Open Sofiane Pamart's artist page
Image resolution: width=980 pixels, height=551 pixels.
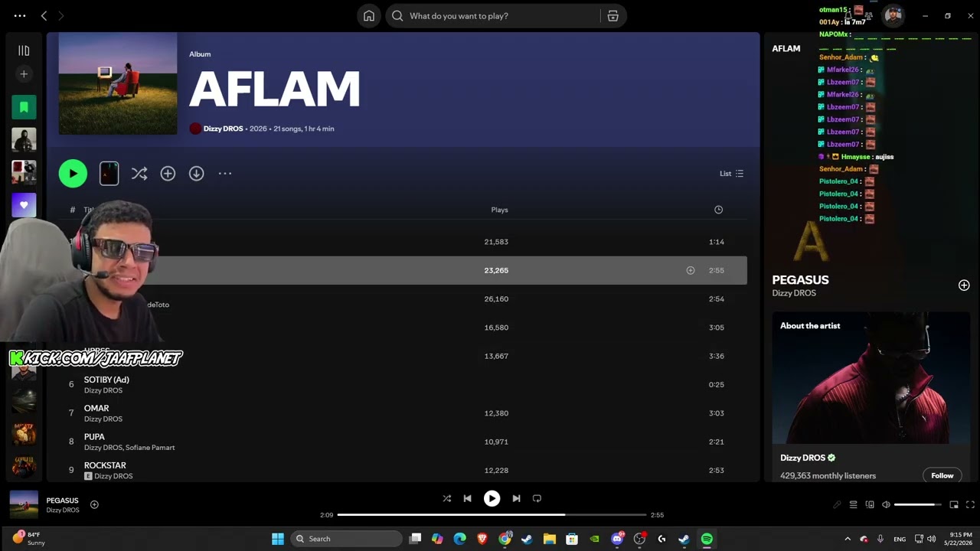pyautogui.click(x=152, y=448)
